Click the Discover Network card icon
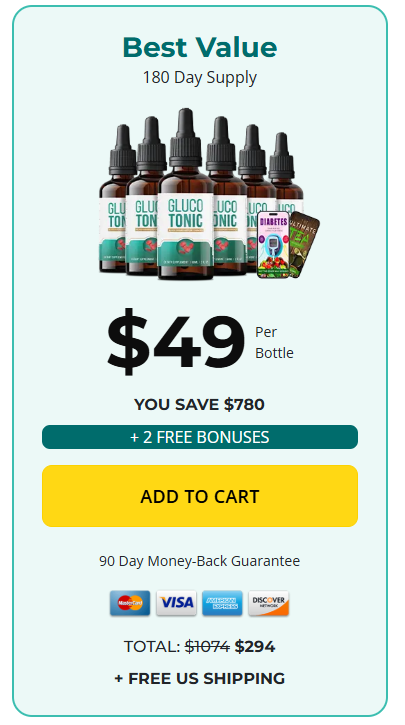This screenshot has width=405, height=725. coord(269,603)
